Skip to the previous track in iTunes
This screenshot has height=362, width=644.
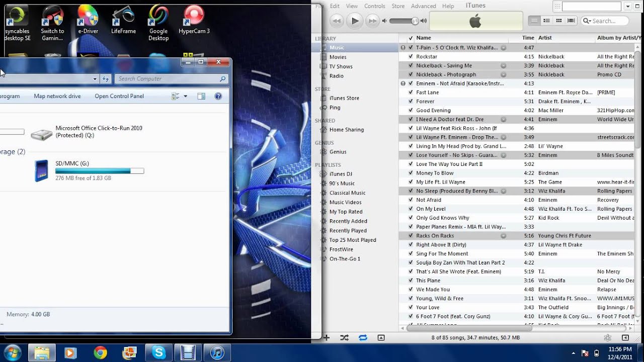coord(337,21)
